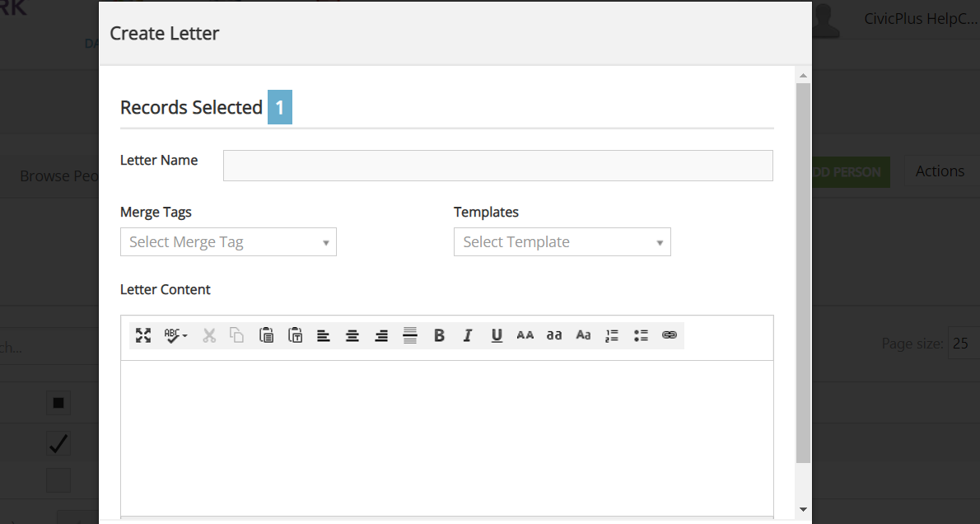Click the Letter Name input field
This screenshot has height=524, width=980.
[498, 166]
